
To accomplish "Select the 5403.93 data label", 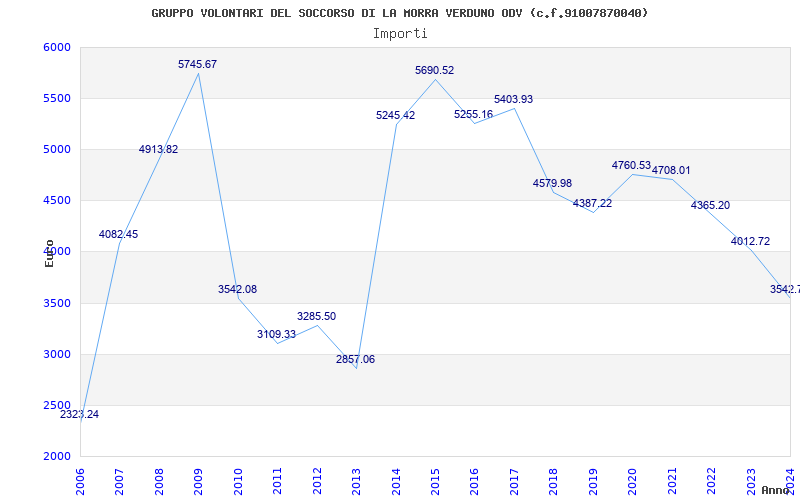I will point(514,99).
